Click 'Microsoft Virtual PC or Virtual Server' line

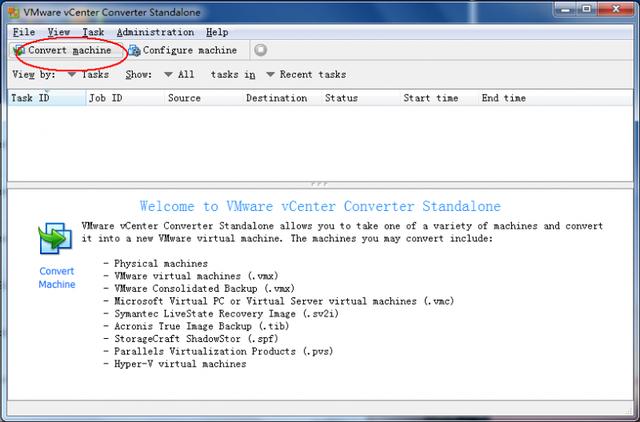coord(284,301)
